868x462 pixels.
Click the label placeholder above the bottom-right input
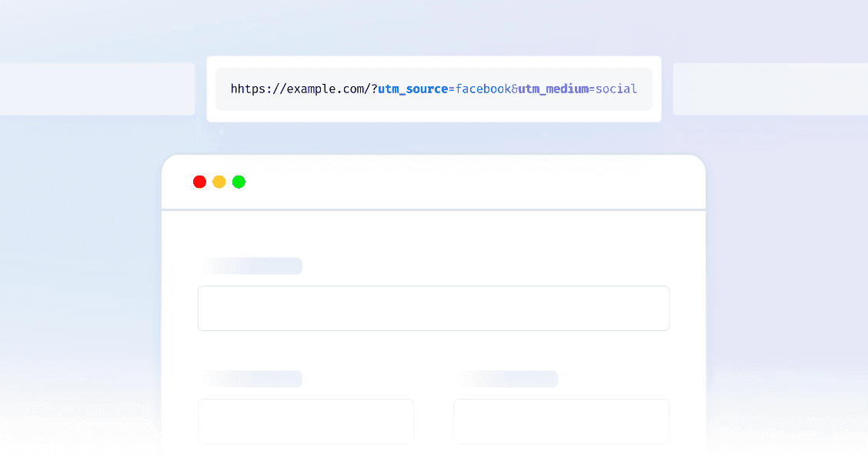click(x=508, y=379)
